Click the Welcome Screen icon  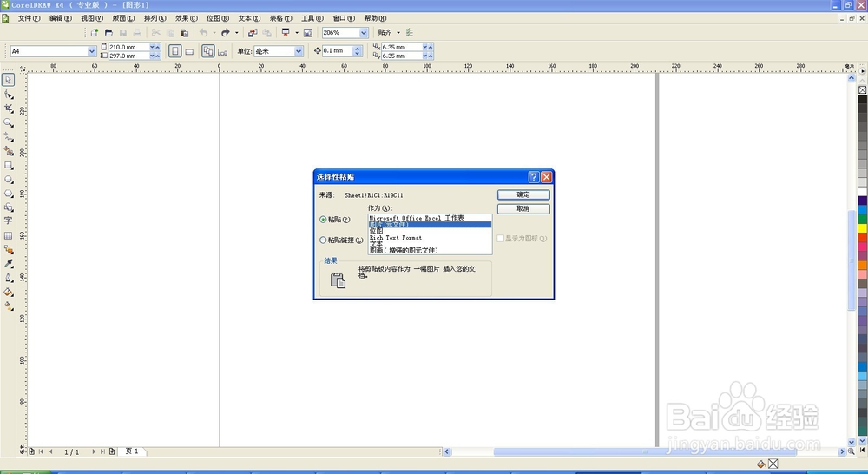tap(308, 33)
